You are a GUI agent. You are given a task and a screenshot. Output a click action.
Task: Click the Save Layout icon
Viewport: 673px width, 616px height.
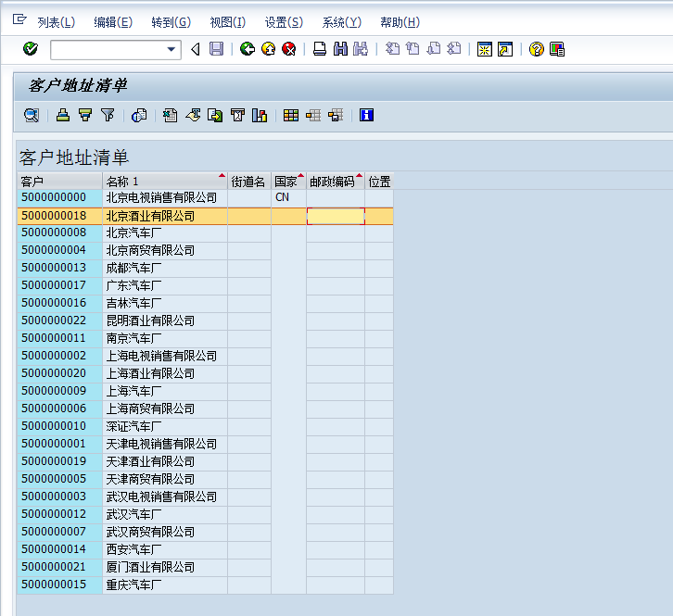point(336,116)
